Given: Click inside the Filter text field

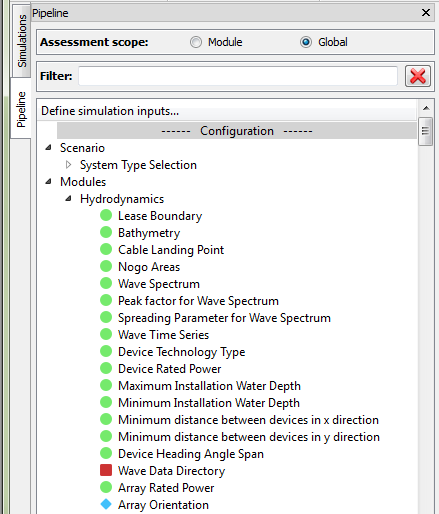Looking at the screenshot, I should [x=238, y=76].
